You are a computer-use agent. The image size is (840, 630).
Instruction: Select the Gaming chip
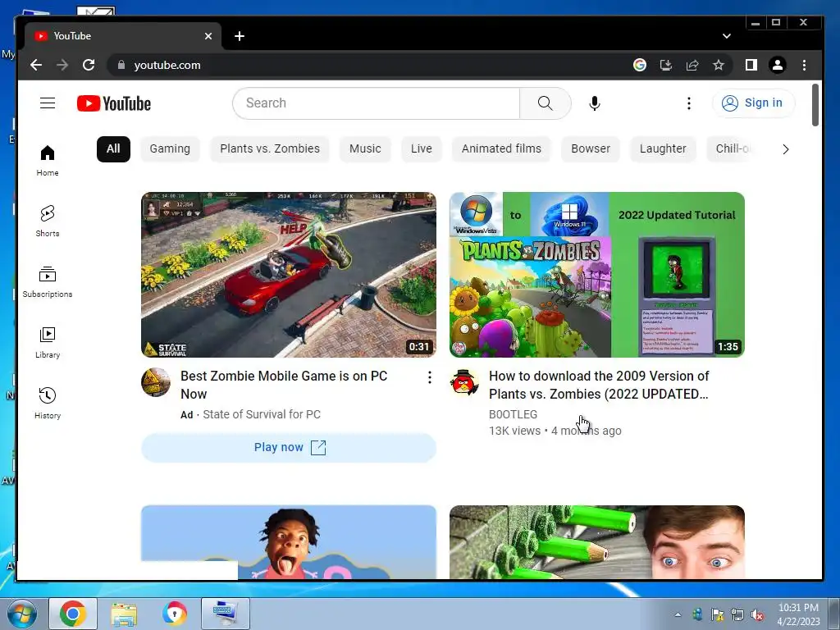pyautogui.click(x=170, y=149)
